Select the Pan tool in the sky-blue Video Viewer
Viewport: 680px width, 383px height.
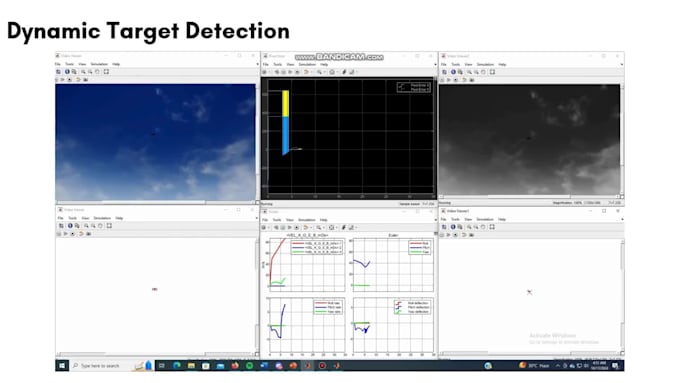click(97, 72)
